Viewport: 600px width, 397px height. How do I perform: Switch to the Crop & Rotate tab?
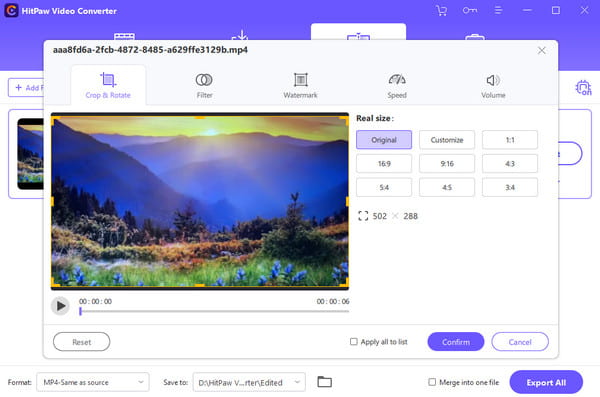[x=108, y=85]
